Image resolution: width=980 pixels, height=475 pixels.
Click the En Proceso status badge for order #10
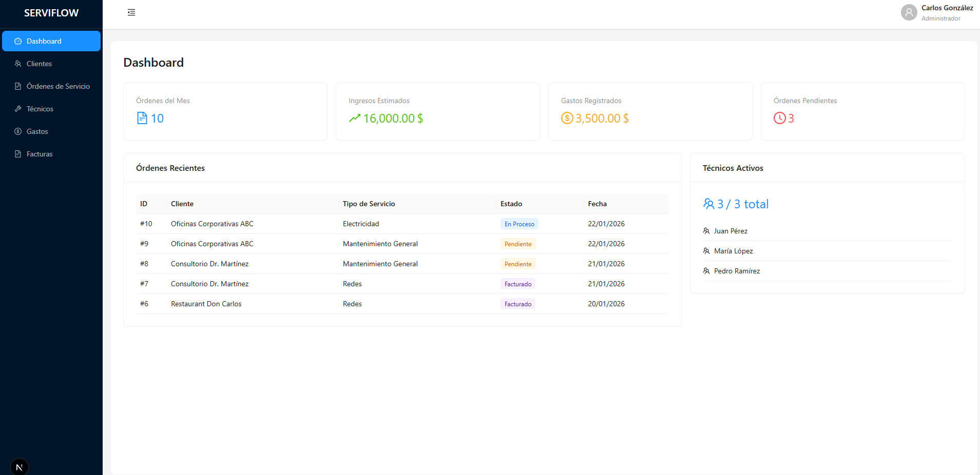(519, 224)
